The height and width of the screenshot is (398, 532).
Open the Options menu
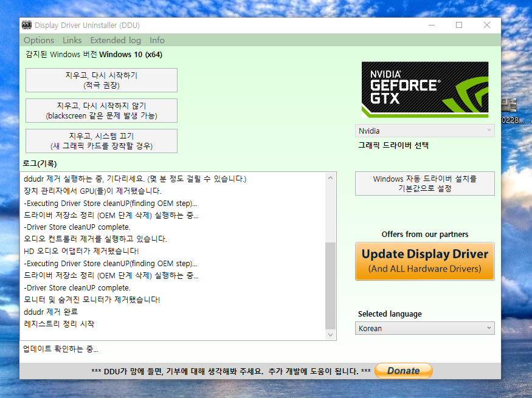click(39, 40)
